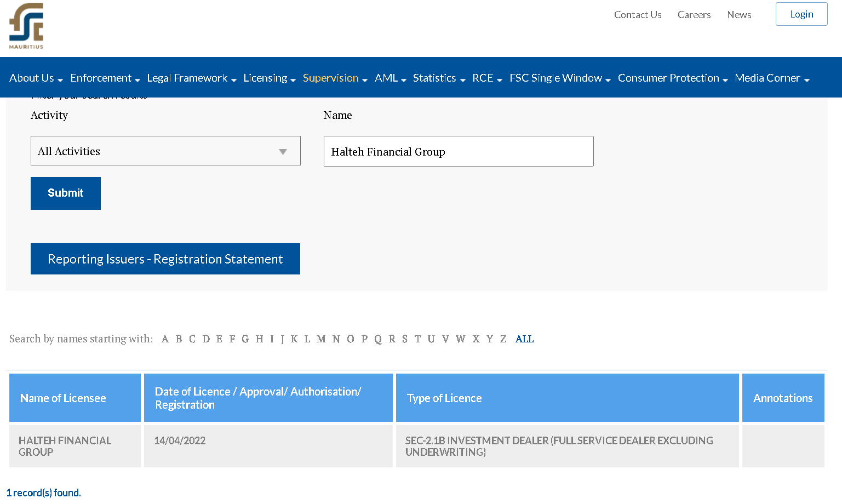
Task: Filter names starting with L
Action: point(307,339)
